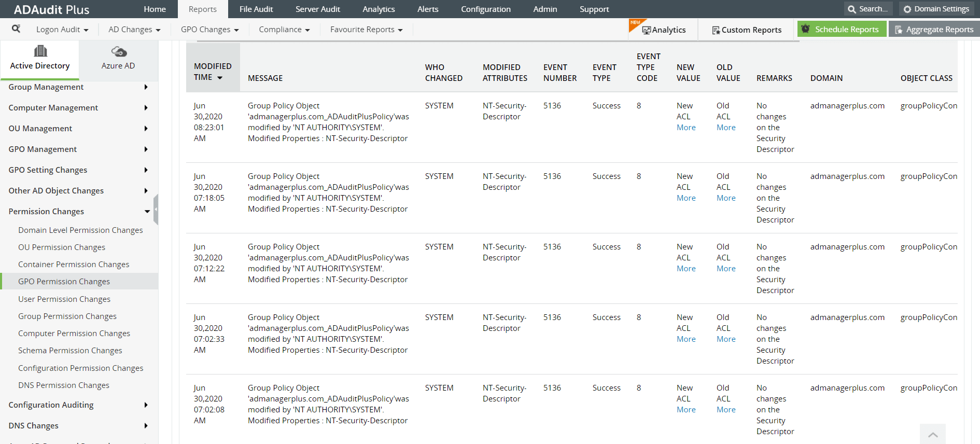
Task: Sort by the Modified Time column arrow
Action: (220, 78)
